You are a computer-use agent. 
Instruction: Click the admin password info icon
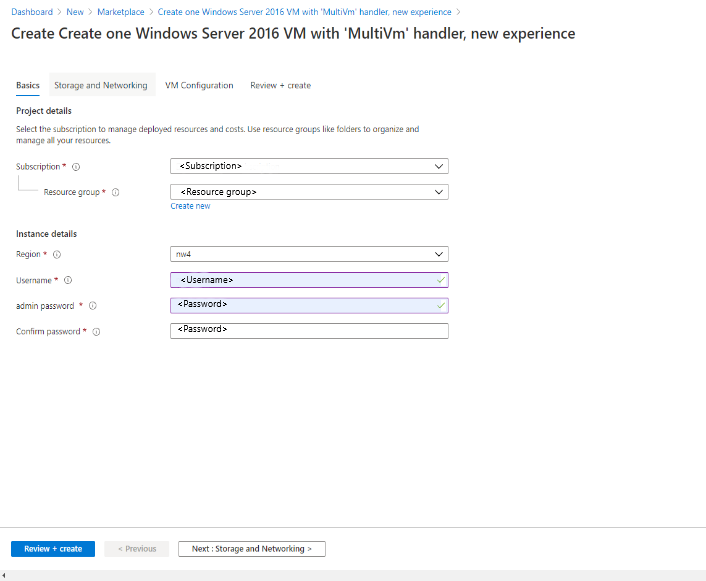(x=93, y=306)
